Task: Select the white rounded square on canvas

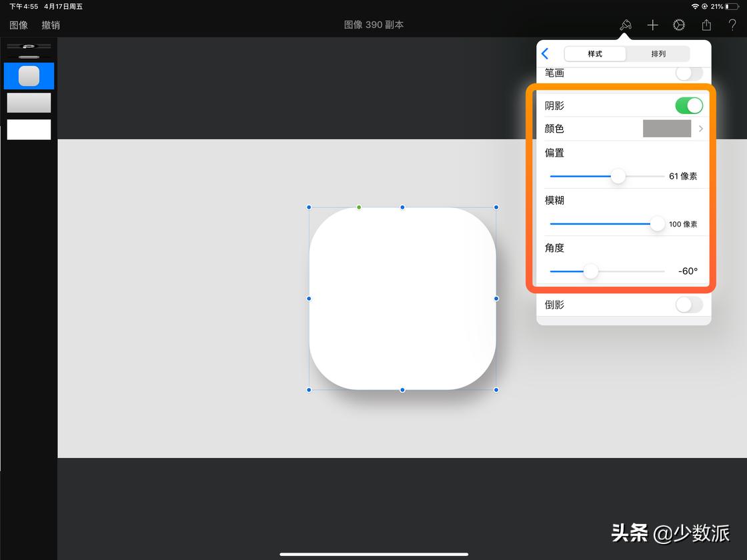Action: 402,299
